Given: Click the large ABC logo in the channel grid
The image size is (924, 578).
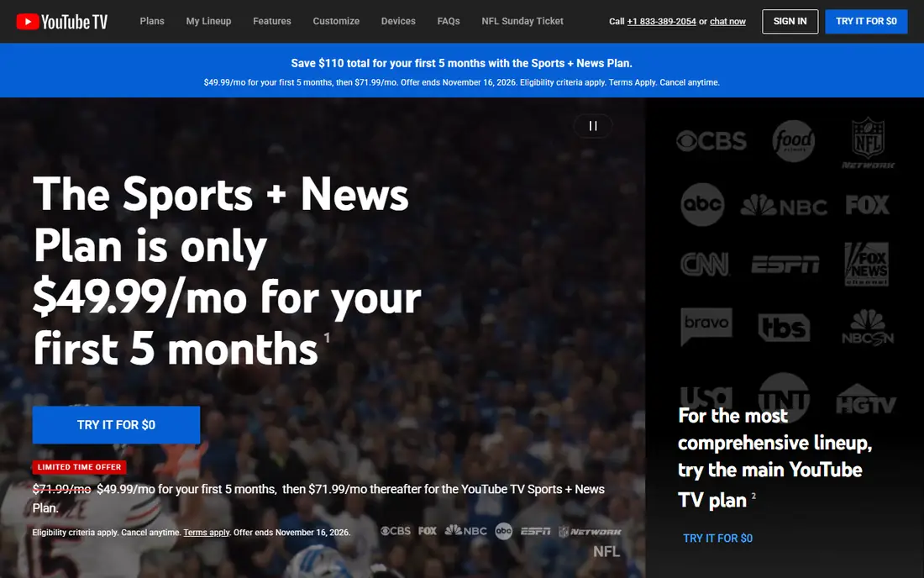Looking at the screenshot, I should pyautogui.click(x=702, y=204).
